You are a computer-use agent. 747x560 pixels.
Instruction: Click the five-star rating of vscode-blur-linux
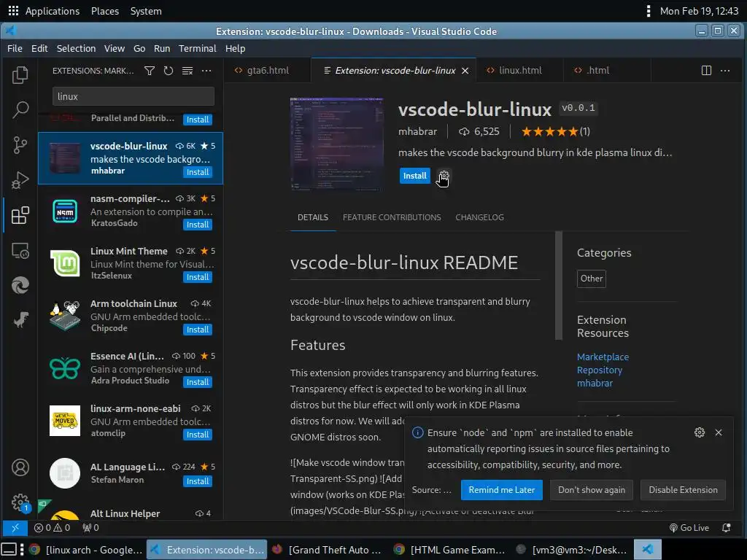point(549,132)
